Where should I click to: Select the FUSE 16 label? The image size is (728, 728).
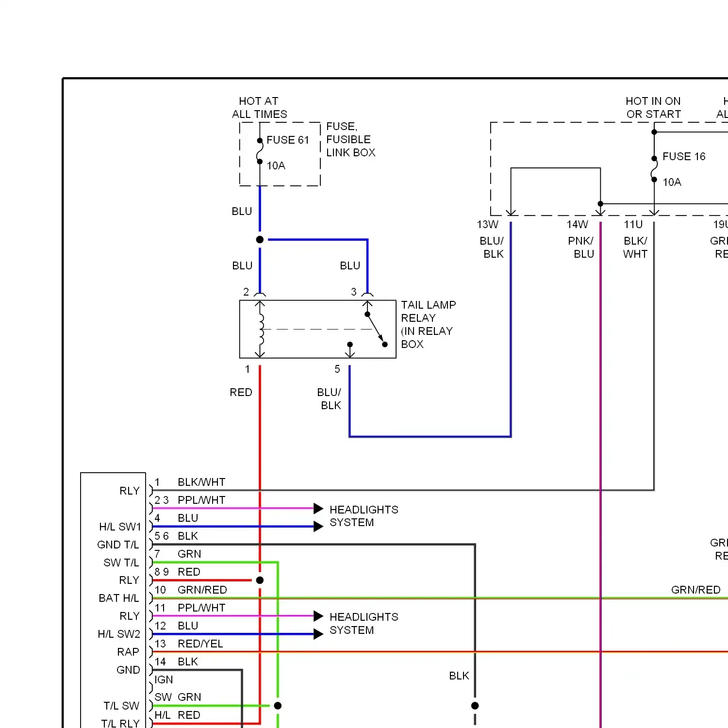(684, 156)
